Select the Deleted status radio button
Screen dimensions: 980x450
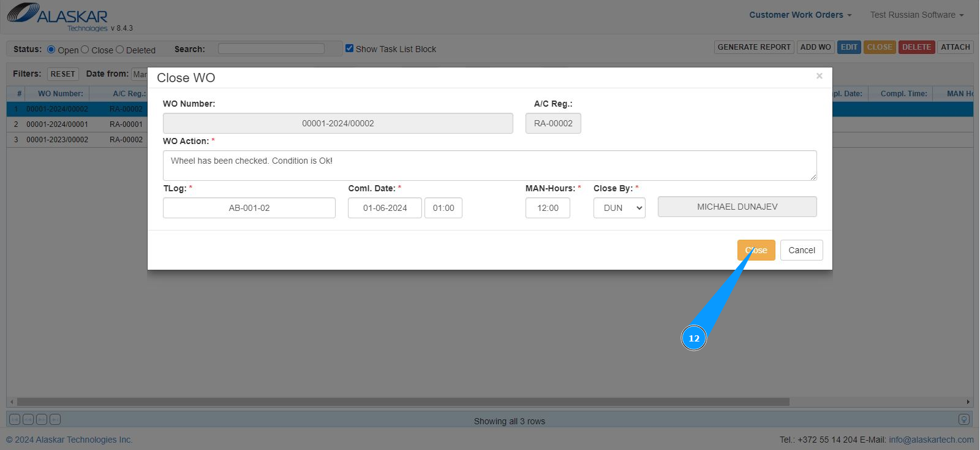point(120,50)
